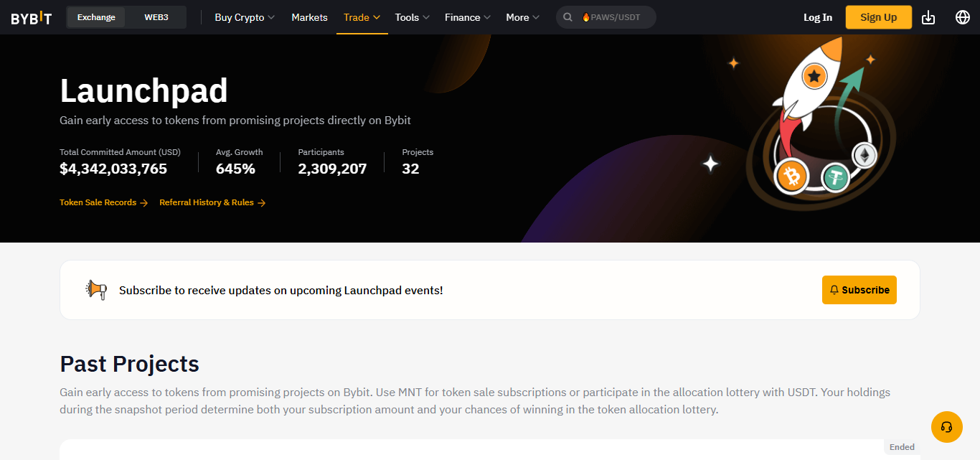Click the arrow beside Token Sale Records
This screenshot has width=980, height=460.
click(144, 203)
